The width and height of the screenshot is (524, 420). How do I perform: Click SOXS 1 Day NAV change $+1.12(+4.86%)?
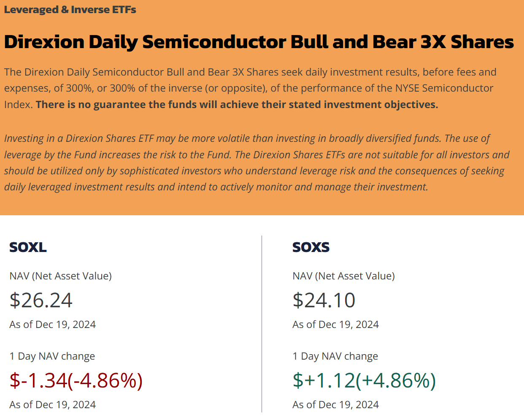(x=364, y=380)
